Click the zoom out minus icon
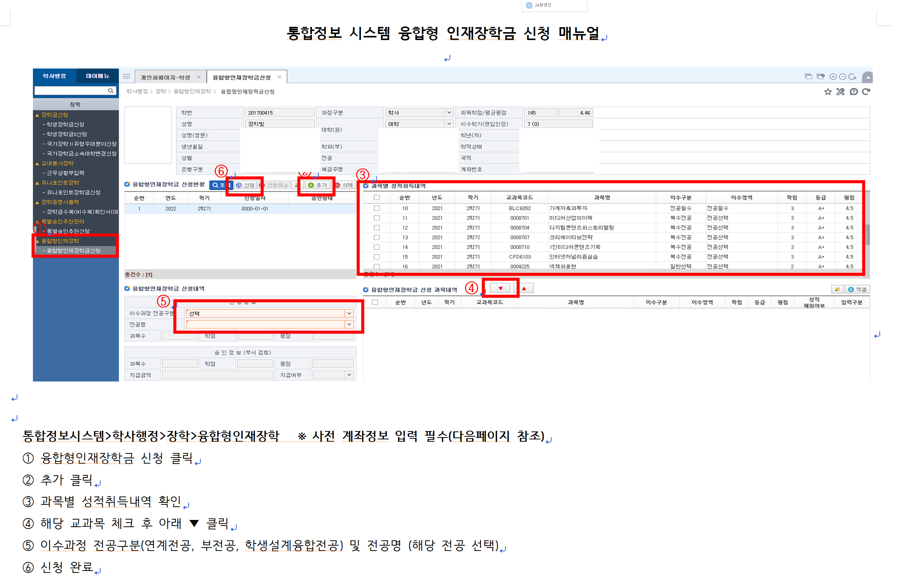899x588 pixels. [x=842, y=77]
